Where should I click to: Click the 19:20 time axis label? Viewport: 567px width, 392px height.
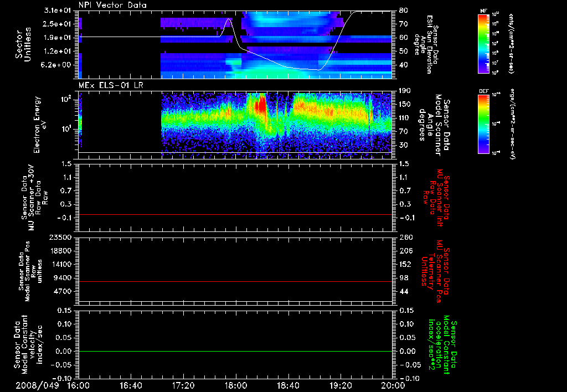pos(341,385)
